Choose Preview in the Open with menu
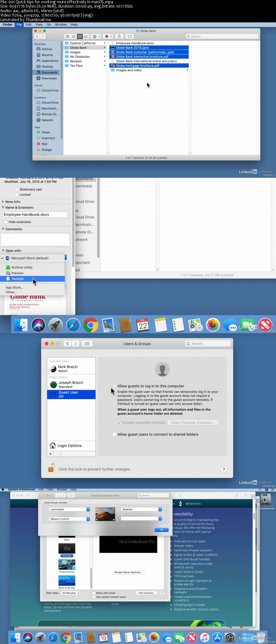276x644 pixels. click(32, 273)
